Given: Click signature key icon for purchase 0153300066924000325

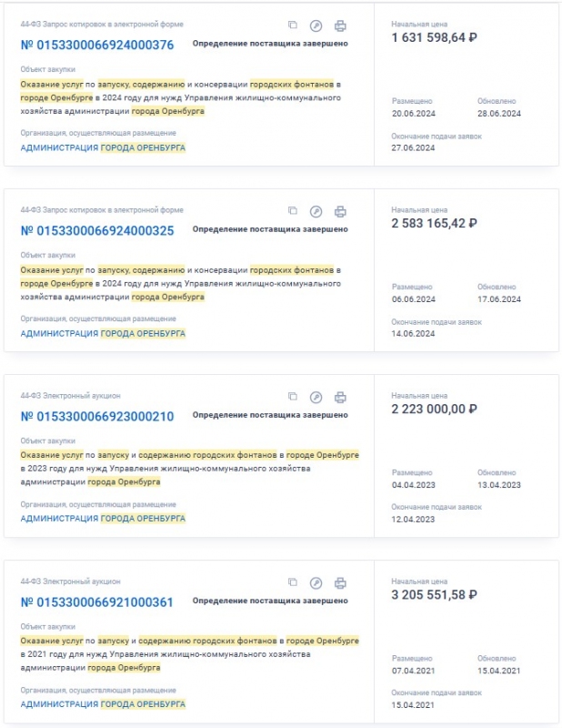Looking at the screenshot, I should pyautogui.click(x=316, y=211).
